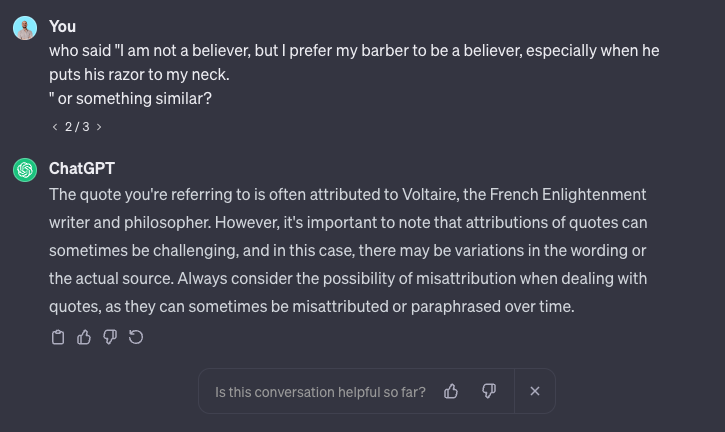Thumbs up the ChatGPT response
The image size is (725, 432).
84,337
